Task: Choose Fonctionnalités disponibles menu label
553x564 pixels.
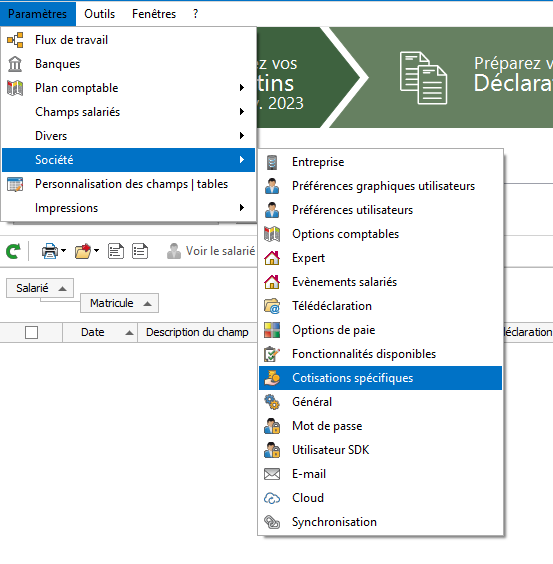Action: pyautogui.click(x=364, y=354)
